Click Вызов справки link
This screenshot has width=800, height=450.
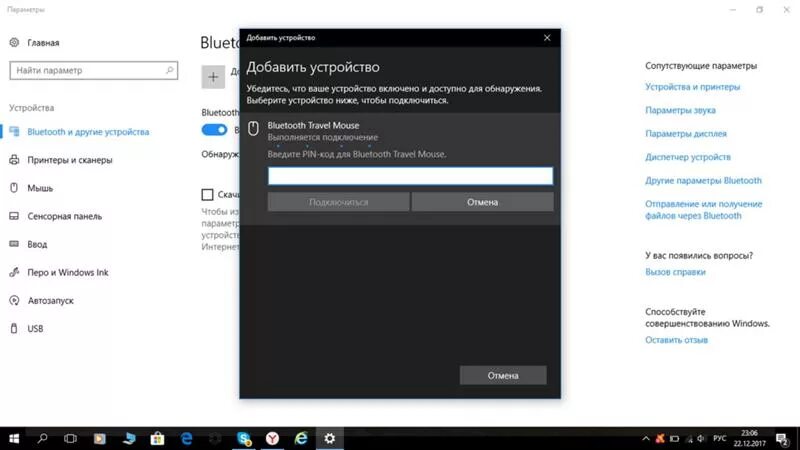[675, 272]
